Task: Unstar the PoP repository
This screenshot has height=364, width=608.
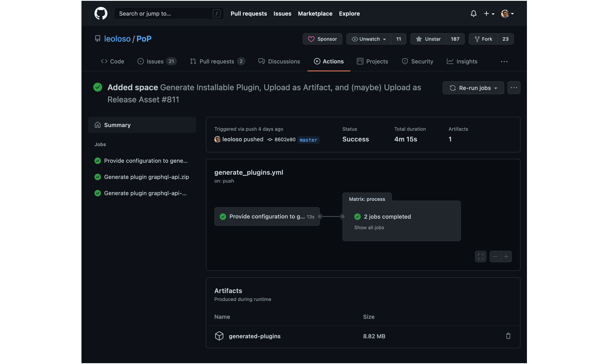Action: pos(428,39)
